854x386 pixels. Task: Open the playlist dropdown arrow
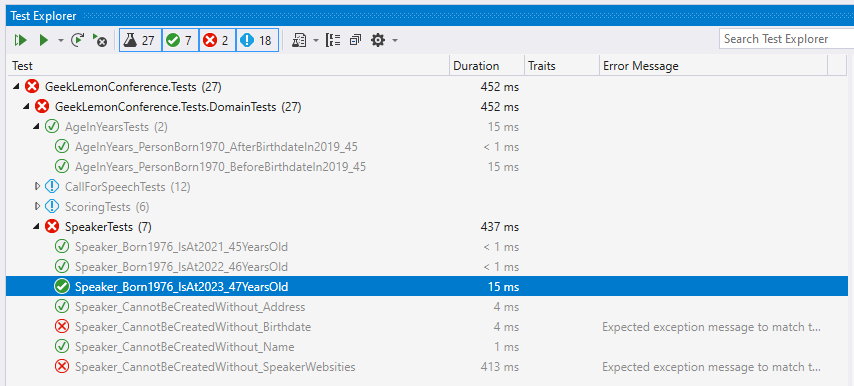pos(316,40)
